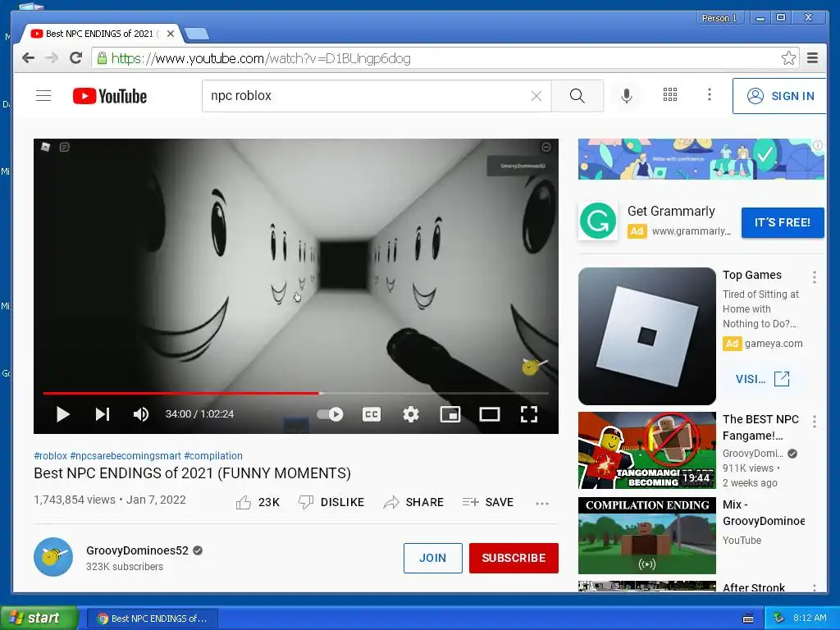
Task: Activate miniplayer mode
Action: pos(450,414)
